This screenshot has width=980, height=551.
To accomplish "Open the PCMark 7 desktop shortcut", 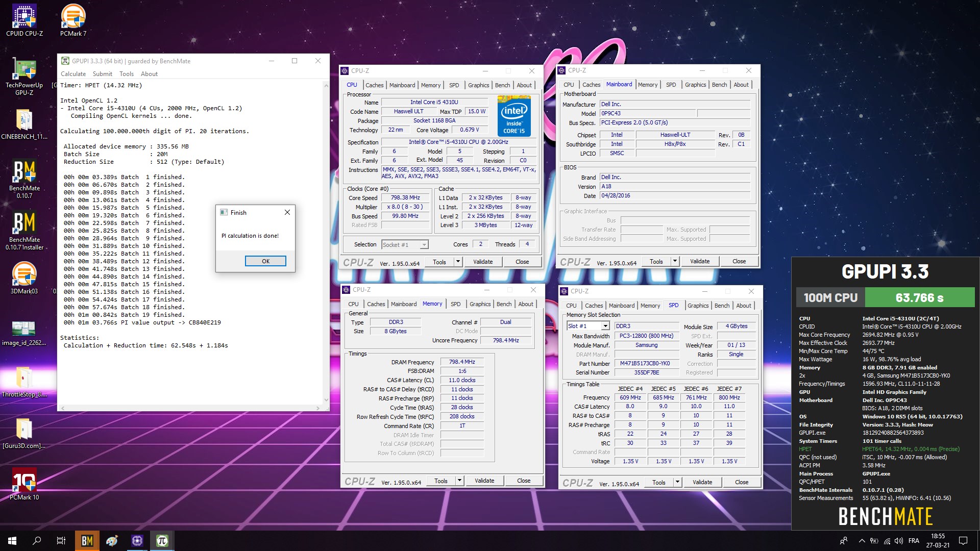I will tap(73, 20).
